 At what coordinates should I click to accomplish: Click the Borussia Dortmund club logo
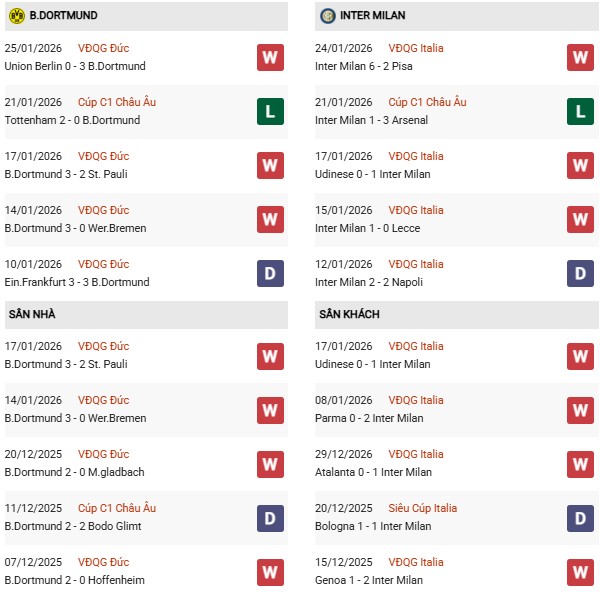pos(16,16)
